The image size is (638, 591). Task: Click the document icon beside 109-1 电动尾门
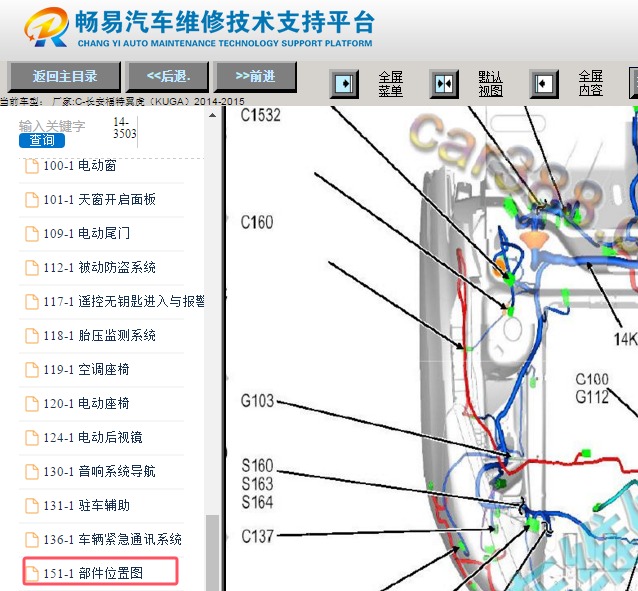(x=32, y=234)
